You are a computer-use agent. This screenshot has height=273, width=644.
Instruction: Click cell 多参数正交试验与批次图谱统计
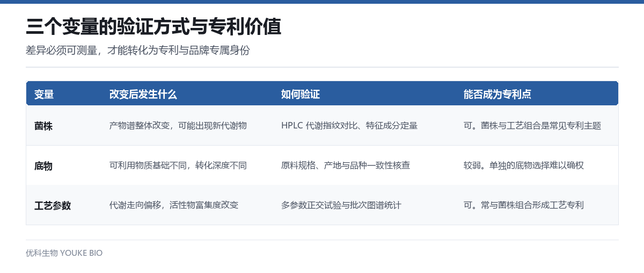(x=341, y=205)
